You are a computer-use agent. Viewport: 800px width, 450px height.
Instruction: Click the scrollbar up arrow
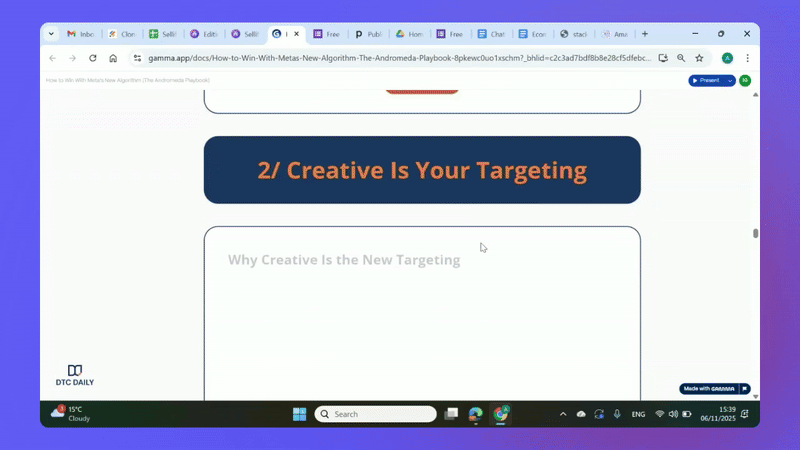tap(756, 95)
